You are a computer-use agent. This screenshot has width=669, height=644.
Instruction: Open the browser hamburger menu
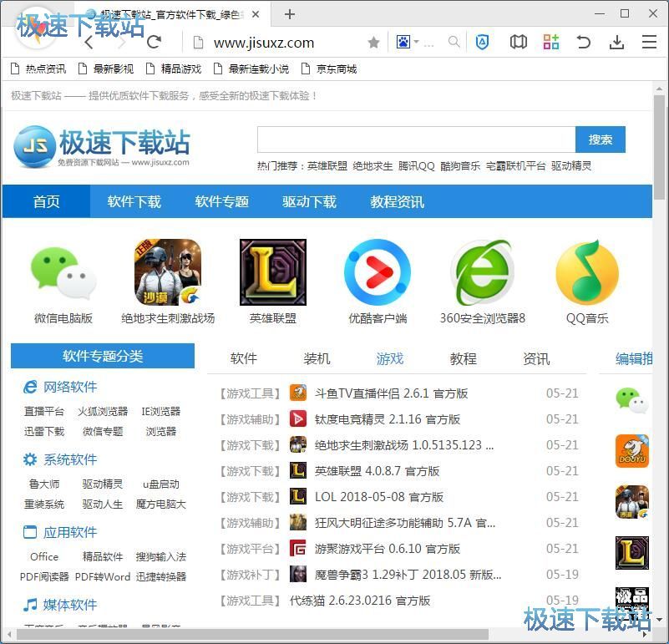click(649, 42)
